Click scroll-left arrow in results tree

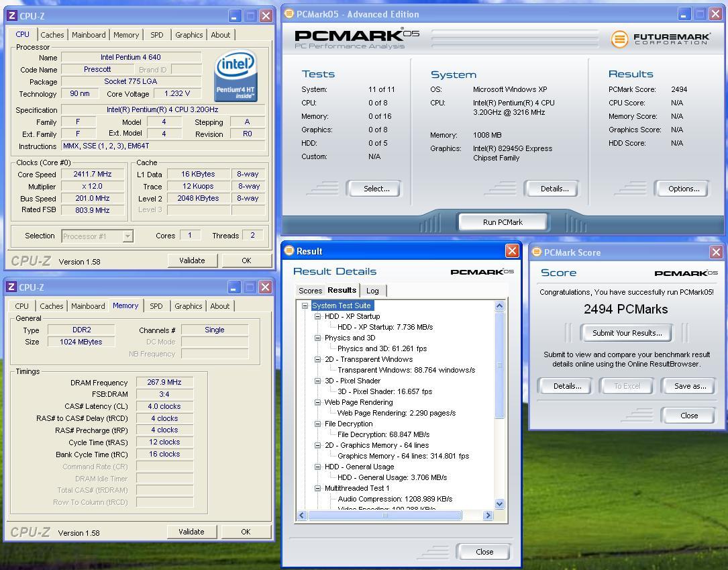[x=302, y=515]
